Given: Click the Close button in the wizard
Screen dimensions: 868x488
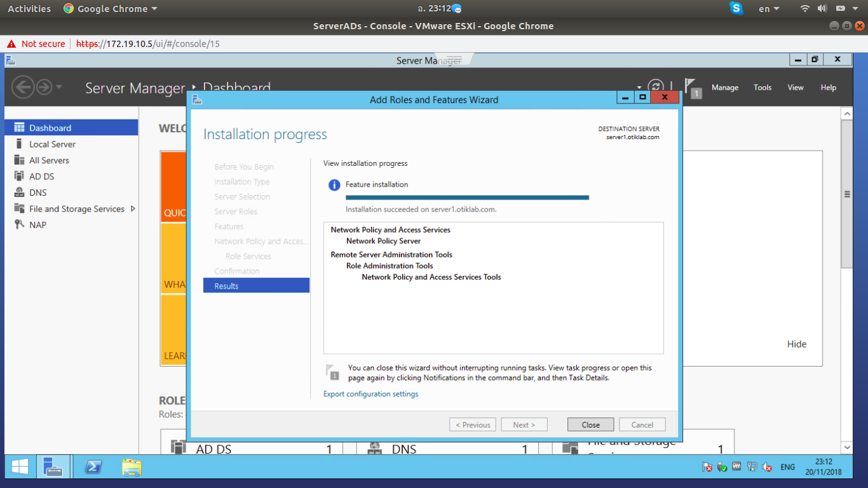Looking at the screenshot, I should [x=591, y=425].
